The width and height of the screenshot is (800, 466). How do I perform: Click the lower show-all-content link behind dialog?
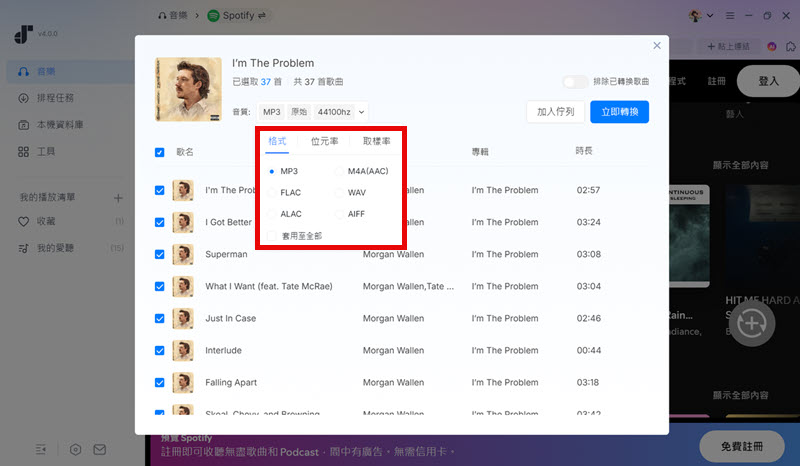(x=740, y=396)
